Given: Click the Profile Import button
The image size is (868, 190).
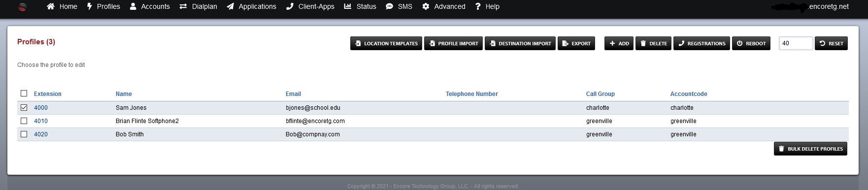Looking at the screenshot, I should click(453, 43).
